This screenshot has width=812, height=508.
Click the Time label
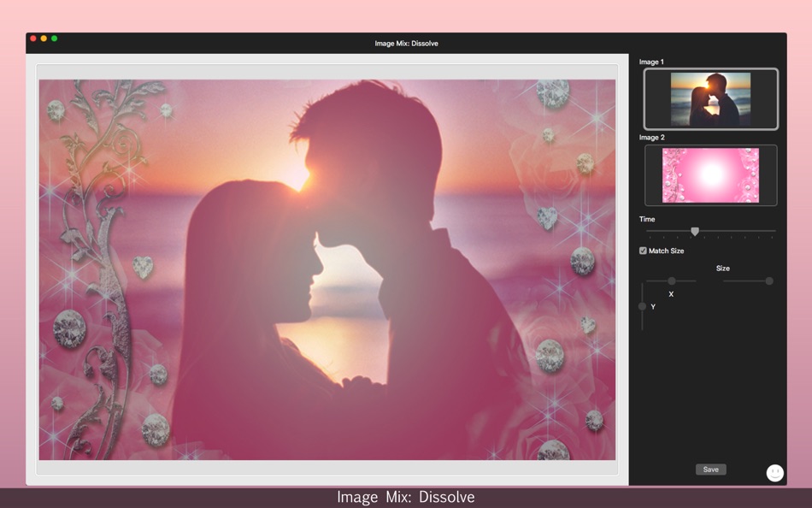coord(647,219)
